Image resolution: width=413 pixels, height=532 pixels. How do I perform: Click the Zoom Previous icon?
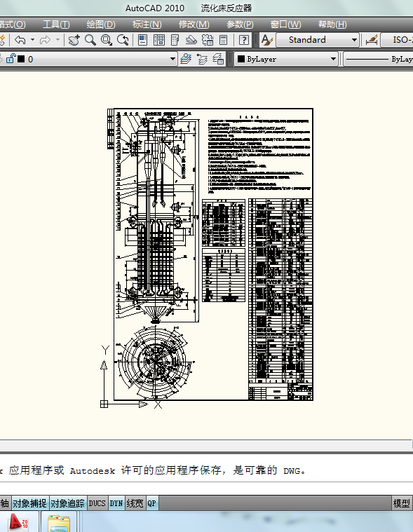(x=123, y=40)
